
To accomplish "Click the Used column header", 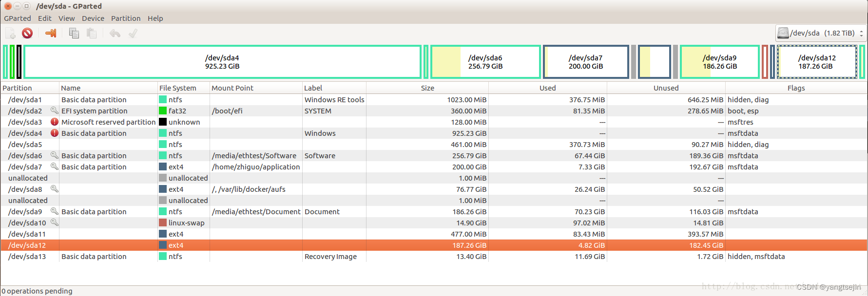I will point(547,88).
